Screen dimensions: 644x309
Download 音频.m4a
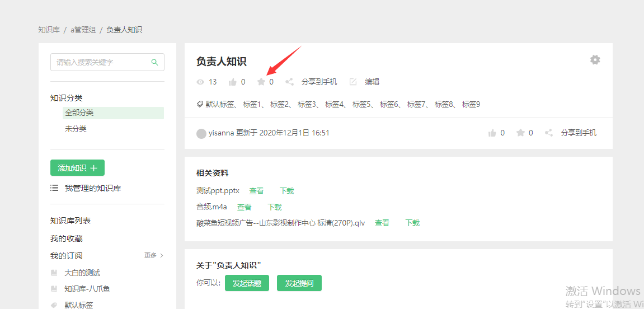click(274, 207)
